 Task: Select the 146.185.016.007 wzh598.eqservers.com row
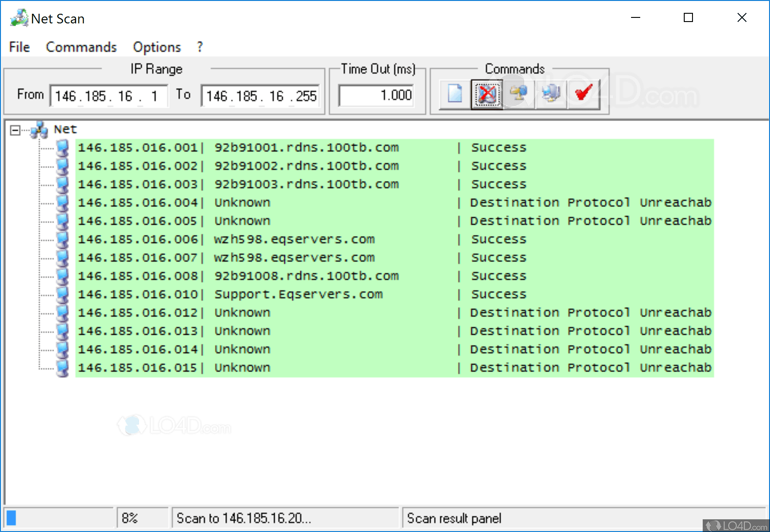point(394,258)
